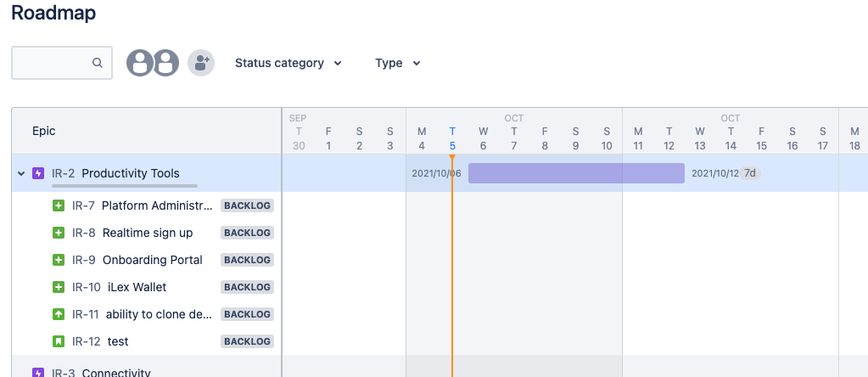
Task: Select the Platform Administr... issue title
Action: (157, 206)
